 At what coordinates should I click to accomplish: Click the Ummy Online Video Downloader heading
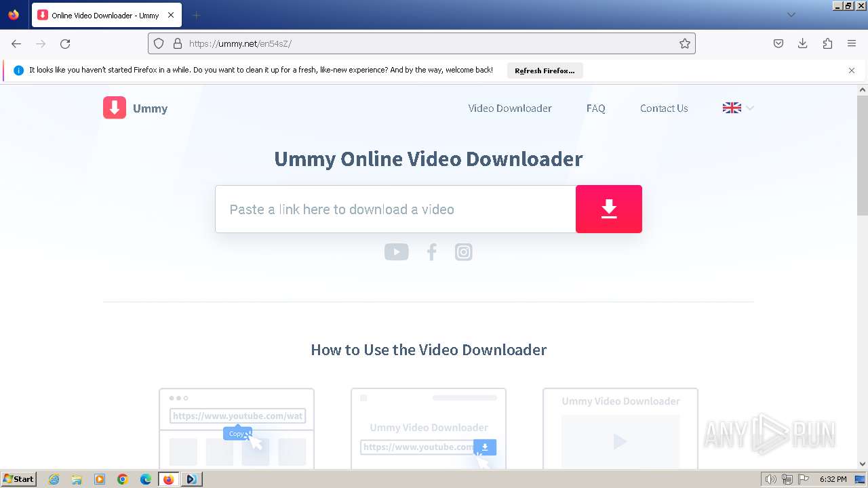(x=429, y=159)
